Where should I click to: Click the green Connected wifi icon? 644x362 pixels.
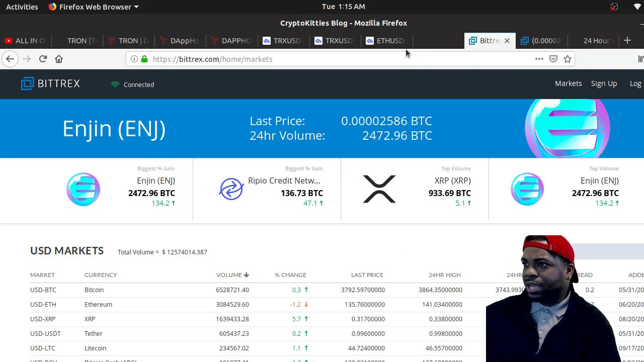pyautogui.click(x=115, y=84)
